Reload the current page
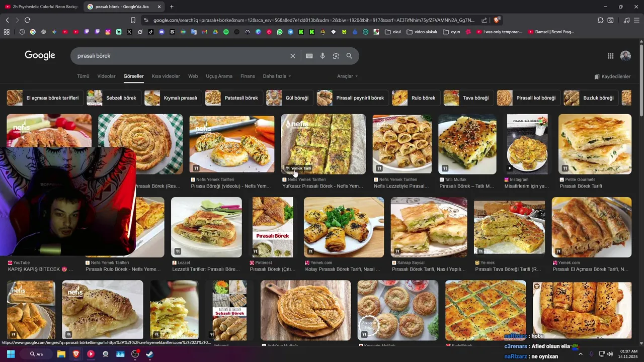 click(27, 20)
